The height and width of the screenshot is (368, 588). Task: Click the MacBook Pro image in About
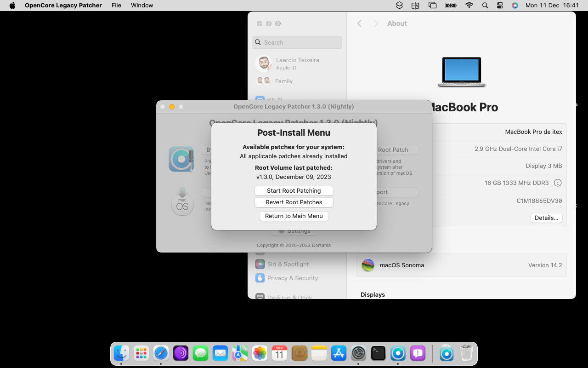click(x=461, y=72)
